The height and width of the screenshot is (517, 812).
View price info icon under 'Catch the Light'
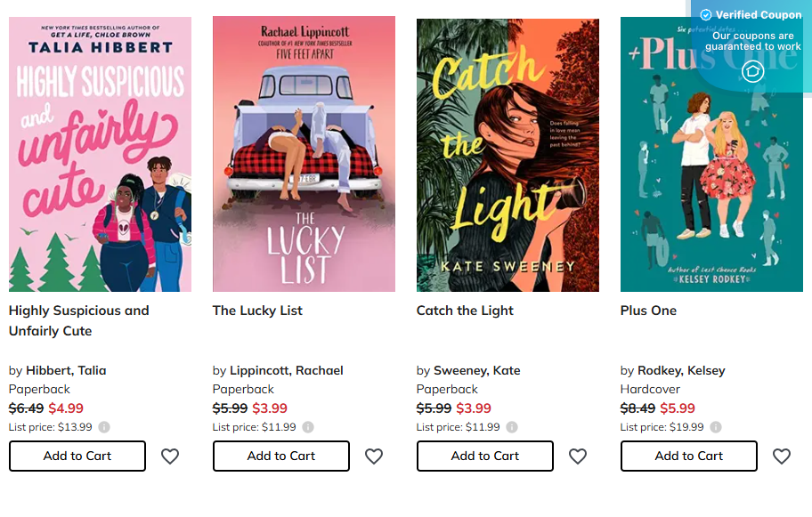(x=511, y=426)
